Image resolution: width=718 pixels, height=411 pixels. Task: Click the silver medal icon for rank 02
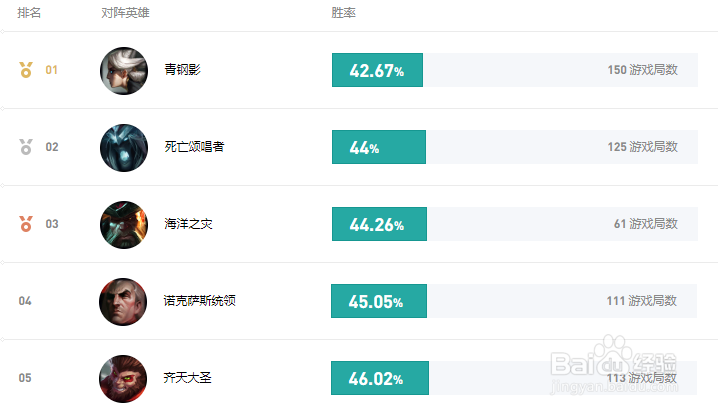(x=26, y=147)
